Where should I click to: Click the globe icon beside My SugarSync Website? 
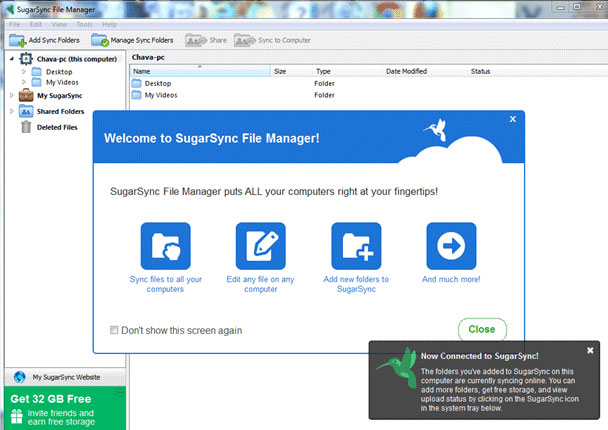coord(19,377)
